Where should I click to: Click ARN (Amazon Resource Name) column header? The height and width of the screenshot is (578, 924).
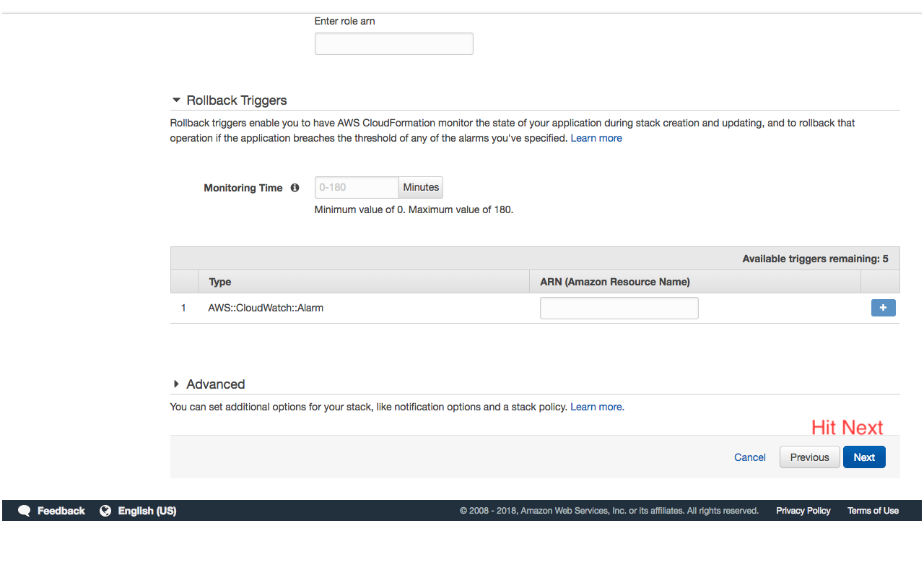point(615,282)
